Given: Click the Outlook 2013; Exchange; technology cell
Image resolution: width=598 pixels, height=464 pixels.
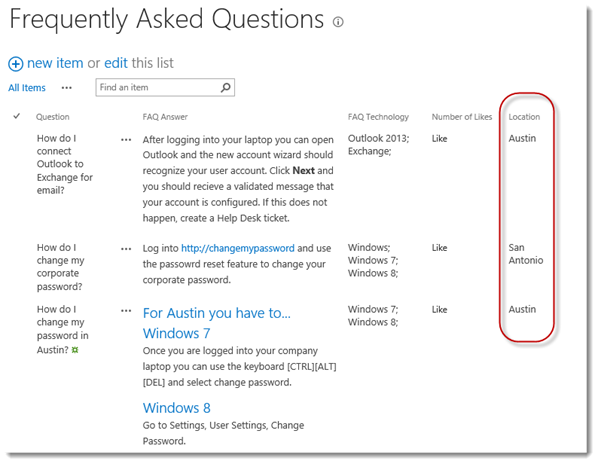Looking at the screenshot, I should tap(378, 144).
